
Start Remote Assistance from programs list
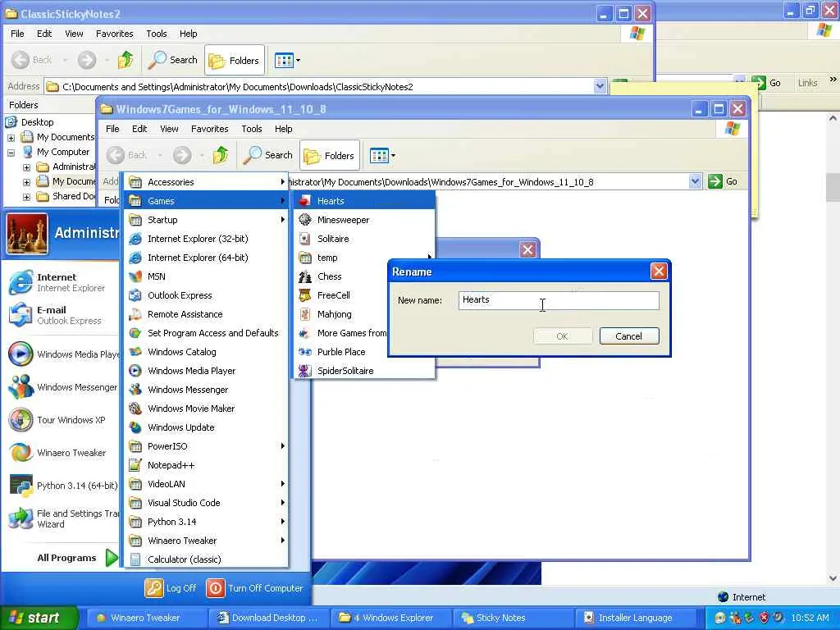click(207, 314)
